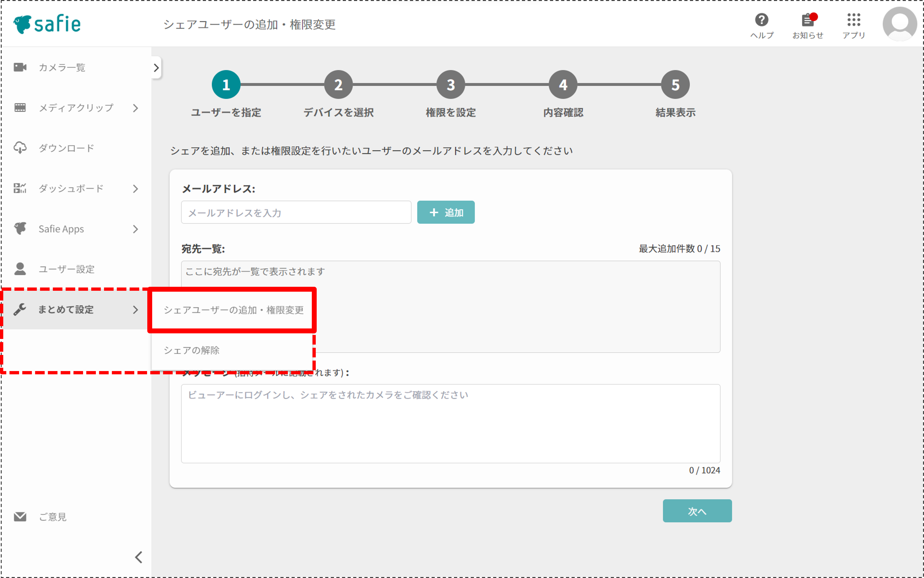Expand the メディアクリップ submenu chevron
The image size is (924, 578).
coord(135,108)
